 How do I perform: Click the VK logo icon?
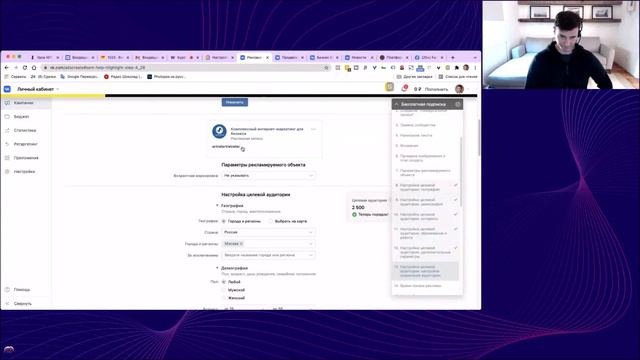(7, 89)
